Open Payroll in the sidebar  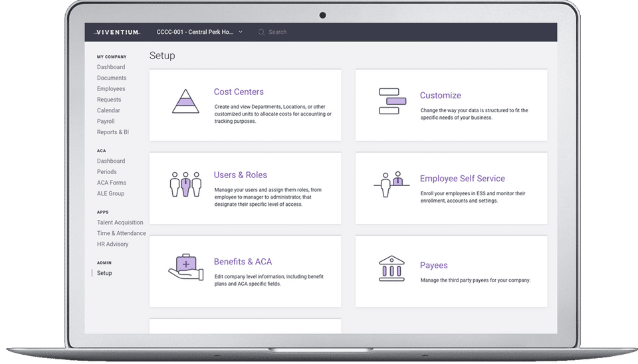pos(106,121)
